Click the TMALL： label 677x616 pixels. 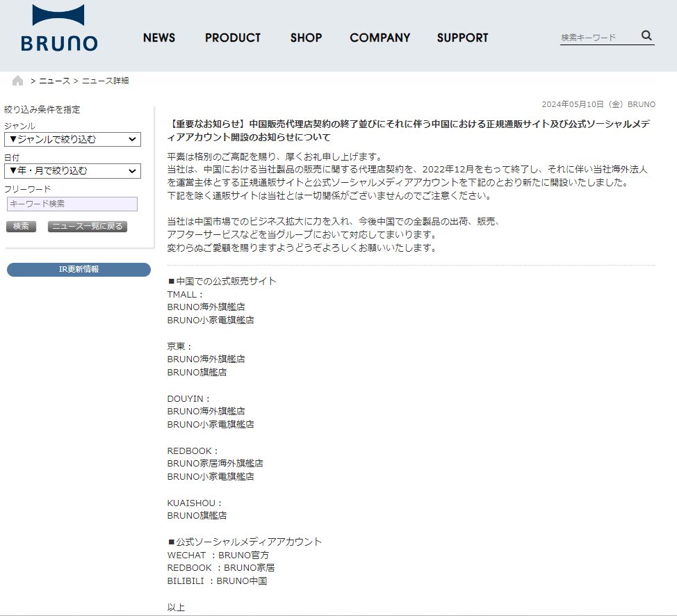pos(185,295)
